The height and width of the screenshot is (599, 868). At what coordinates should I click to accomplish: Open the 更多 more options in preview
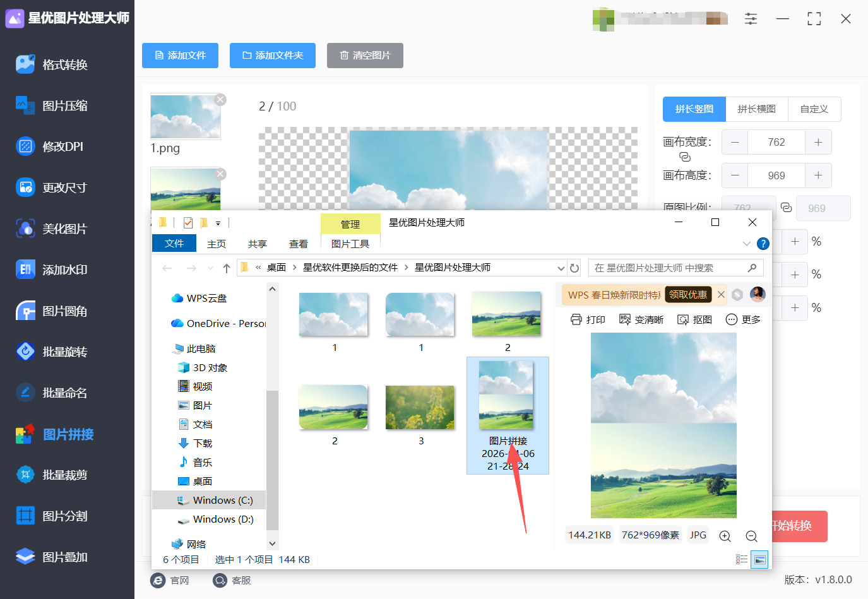tap(744, 319)
